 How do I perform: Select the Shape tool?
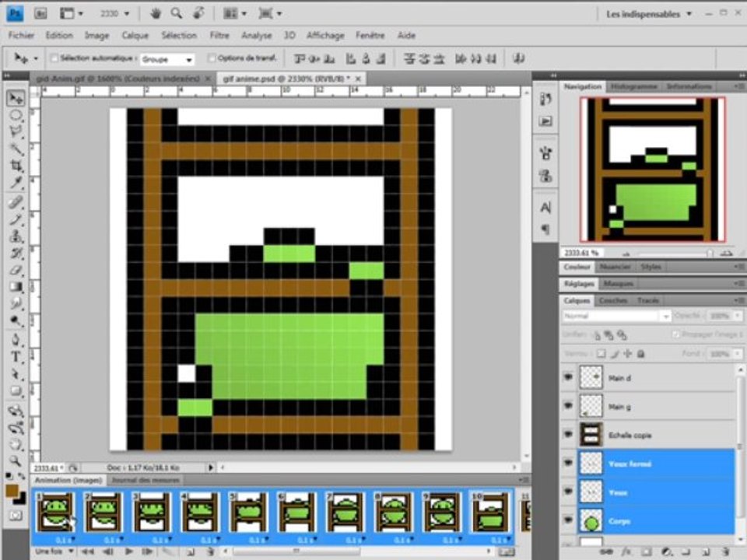click(16, 390)
